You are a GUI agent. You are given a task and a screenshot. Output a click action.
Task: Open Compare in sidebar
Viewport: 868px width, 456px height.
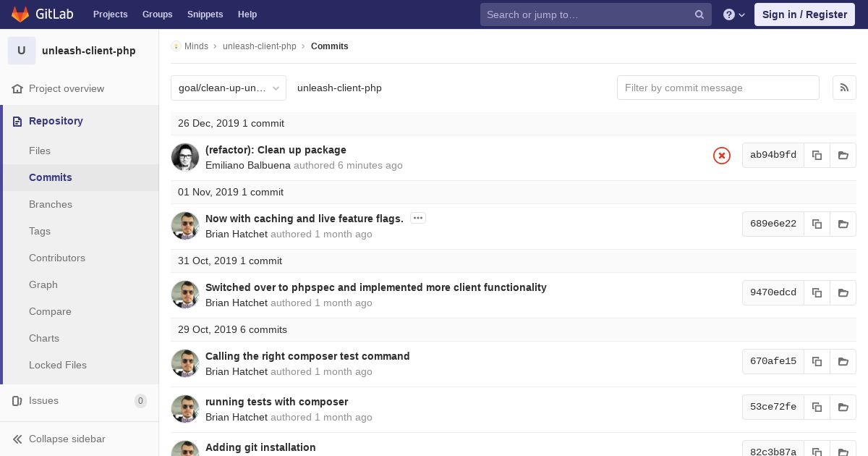50,311
